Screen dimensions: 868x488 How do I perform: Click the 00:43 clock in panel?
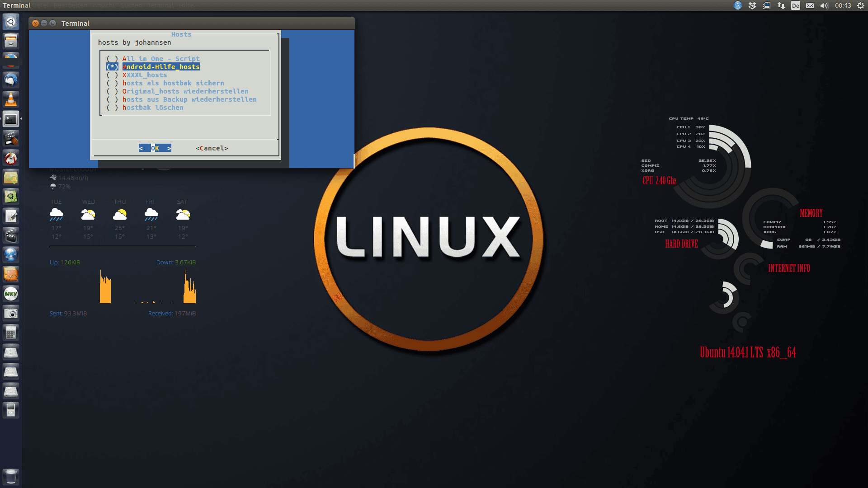click(843, 5)
